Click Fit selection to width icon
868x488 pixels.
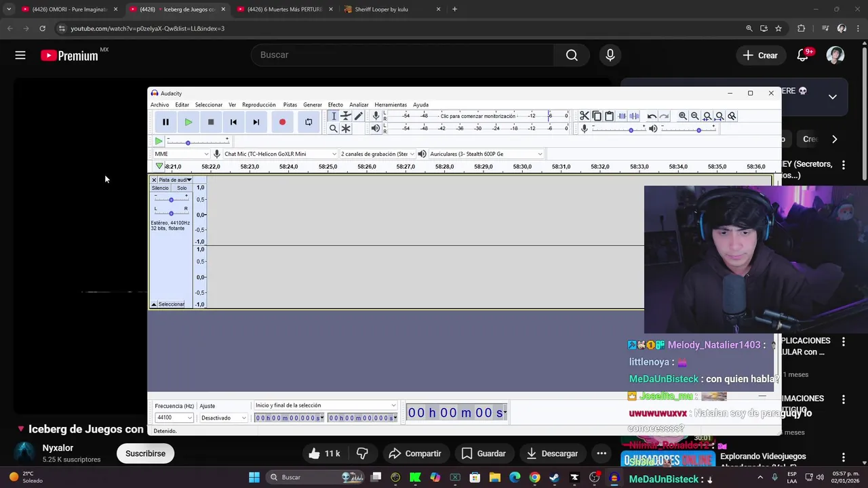click(707, 116)
